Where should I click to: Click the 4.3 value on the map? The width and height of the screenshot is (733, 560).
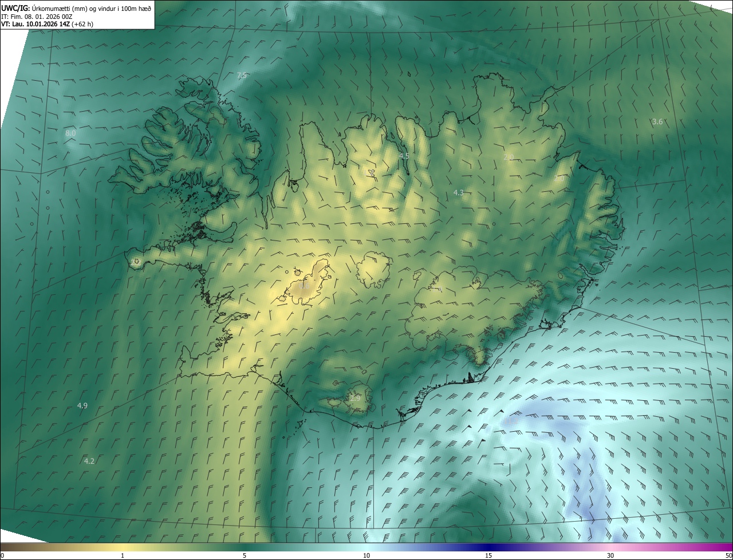click(x=458, y=193)
